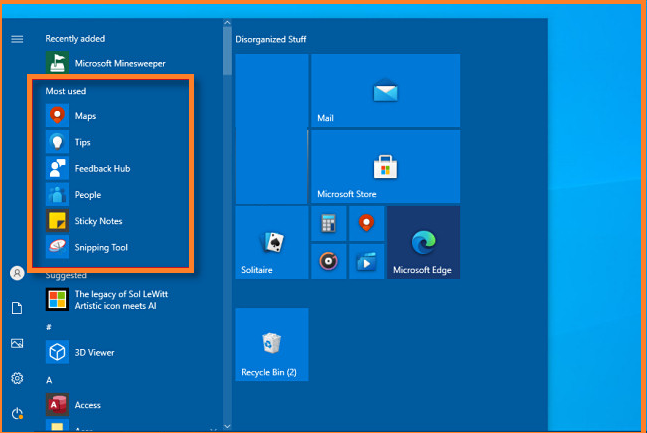This screenshot has height=433, width=647.
Task: Open the Mail tile
Action: pos(385,90)
